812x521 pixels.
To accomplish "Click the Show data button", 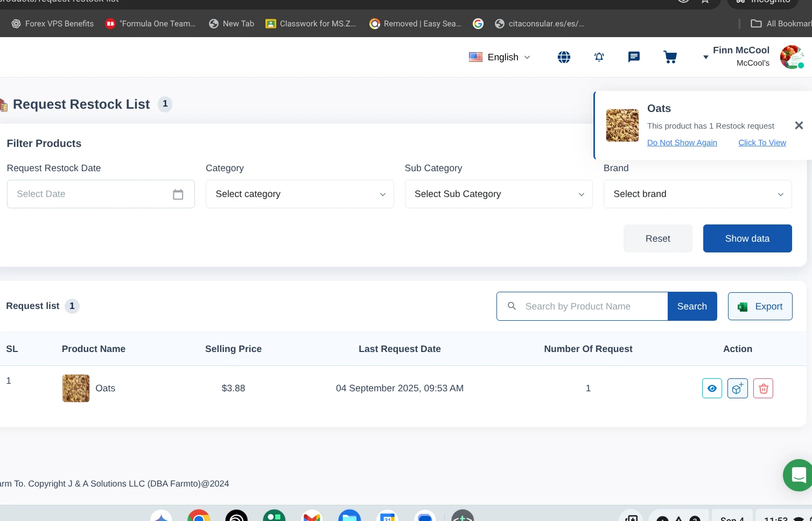I will [x=747, y=238].
